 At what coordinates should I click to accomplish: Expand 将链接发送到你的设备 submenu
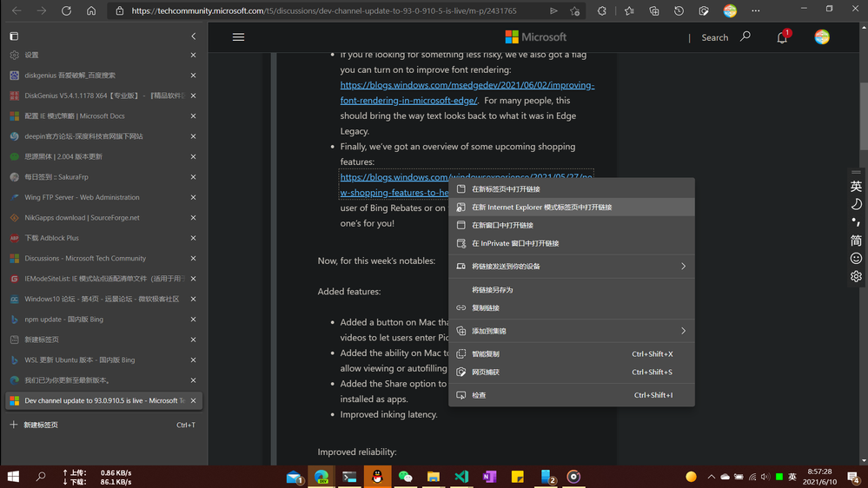point(572,266)
